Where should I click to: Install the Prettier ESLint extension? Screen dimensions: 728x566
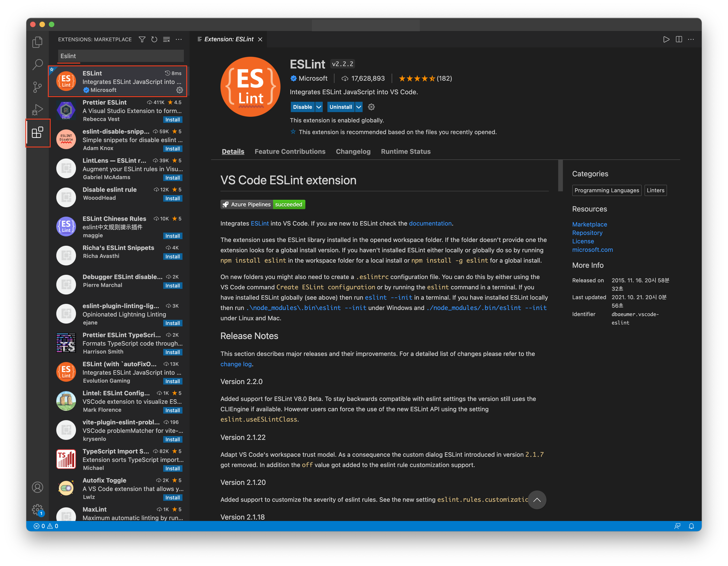tap(172, 120)
